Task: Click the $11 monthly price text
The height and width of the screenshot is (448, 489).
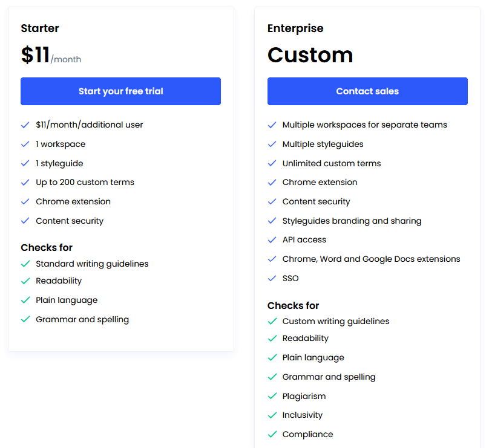Action: (36, 55)
